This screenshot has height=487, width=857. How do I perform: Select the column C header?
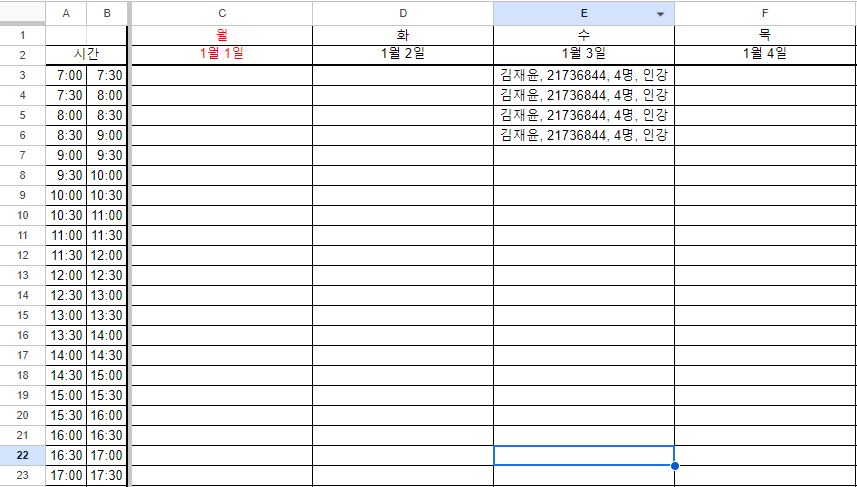point(221,13)
